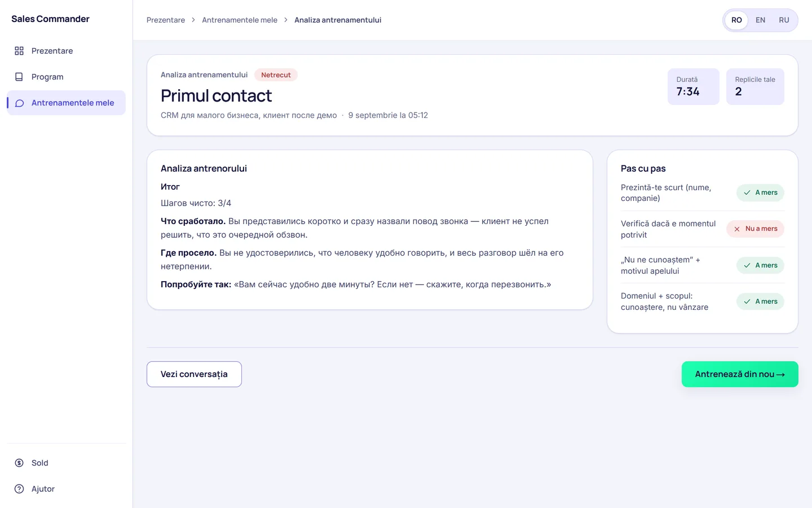Click the red X icon in Nu a mers badge
The height and width of the screenshot is (508, 812).
tap(737, 229)
